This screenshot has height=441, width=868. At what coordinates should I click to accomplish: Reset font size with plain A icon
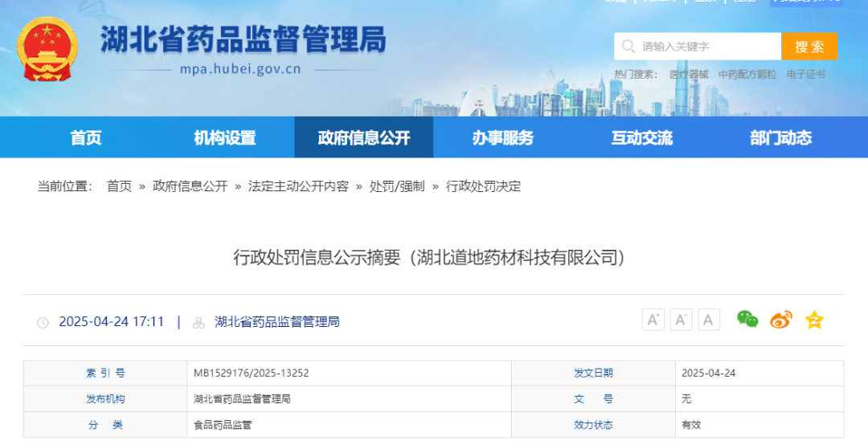[709, 320]
